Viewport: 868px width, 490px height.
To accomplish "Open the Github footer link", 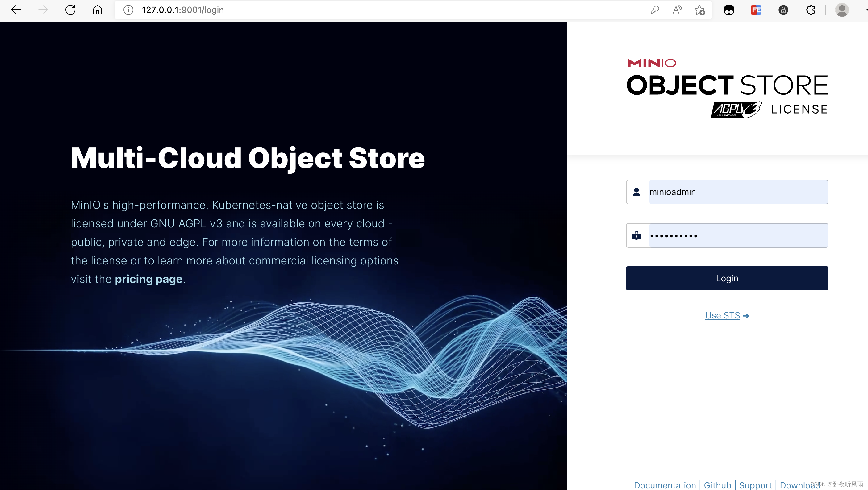I will tap(717, 485).
